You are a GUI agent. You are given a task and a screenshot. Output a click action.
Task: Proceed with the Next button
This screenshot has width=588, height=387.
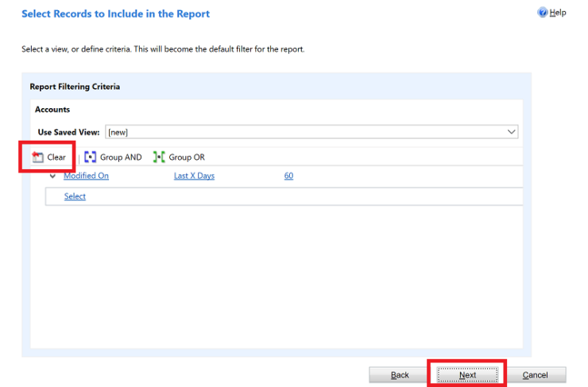click(x=468, y=375)
